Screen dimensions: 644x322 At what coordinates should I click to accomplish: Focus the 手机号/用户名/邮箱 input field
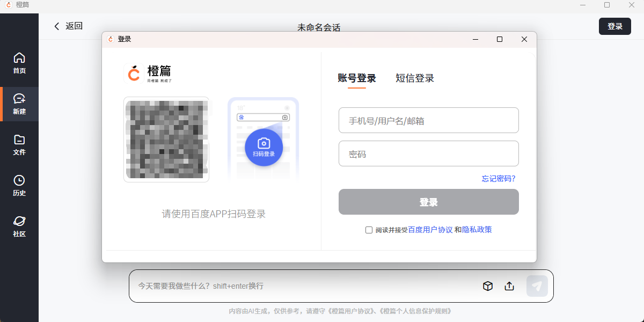429,120
